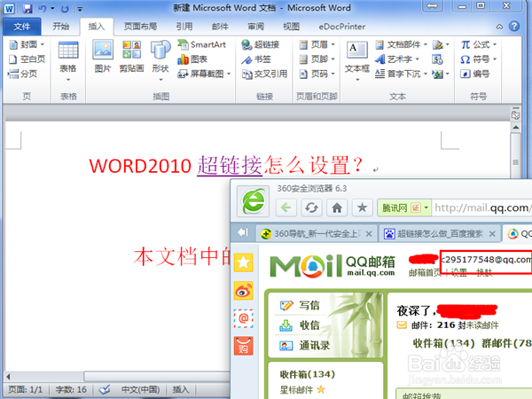Switch to the Page Layout (页面布局) tab
The height and width of the screenshot is (399, 532).
coord(140,27)
